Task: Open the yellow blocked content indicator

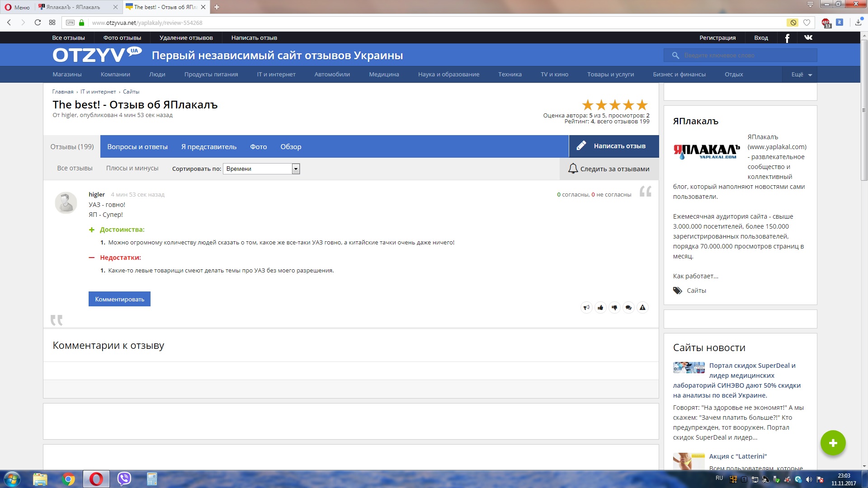Action: pos(793,23)
